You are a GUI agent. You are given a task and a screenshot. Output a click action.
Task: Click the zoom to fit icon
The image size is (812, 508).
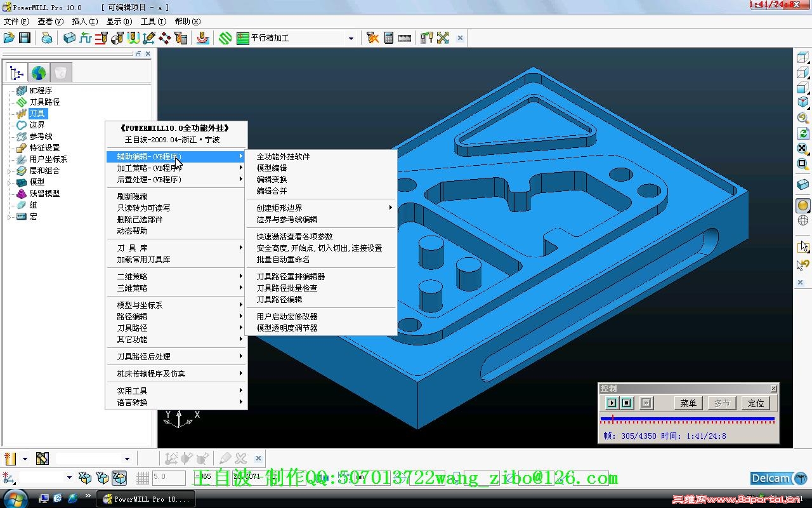tap(803, 149)
